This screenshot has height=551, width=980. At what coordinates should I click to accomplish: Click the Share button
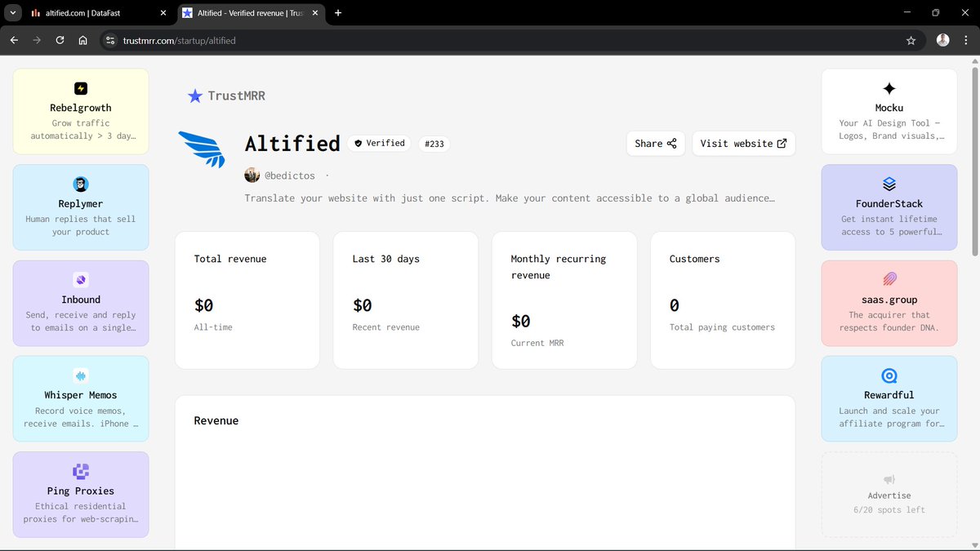tap(656, 143)
